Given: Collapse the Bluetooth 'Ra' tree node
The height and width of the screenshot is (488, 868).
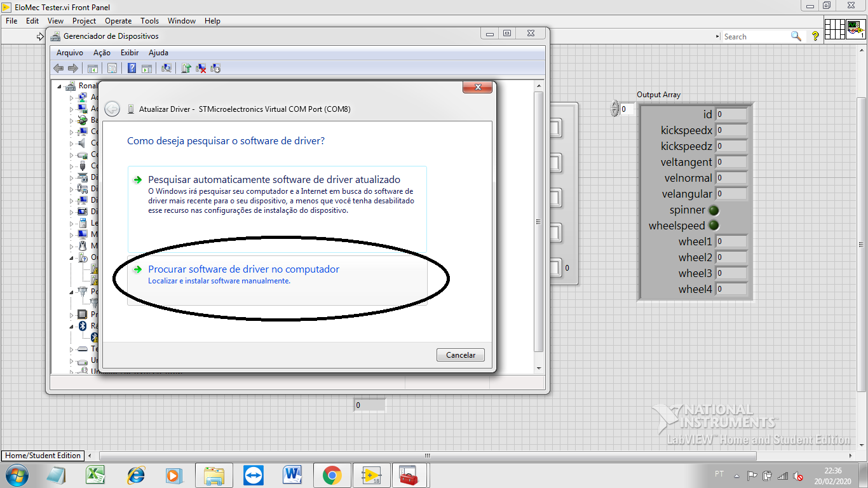Looking at the screenshot, I should (x=72, y=326).
